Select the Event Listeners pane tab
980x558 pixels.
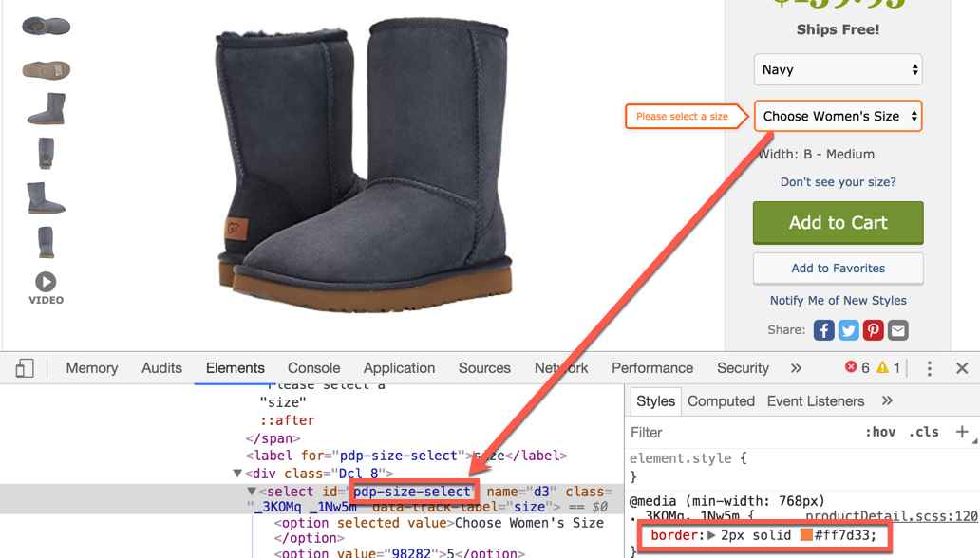coord(816,401)
